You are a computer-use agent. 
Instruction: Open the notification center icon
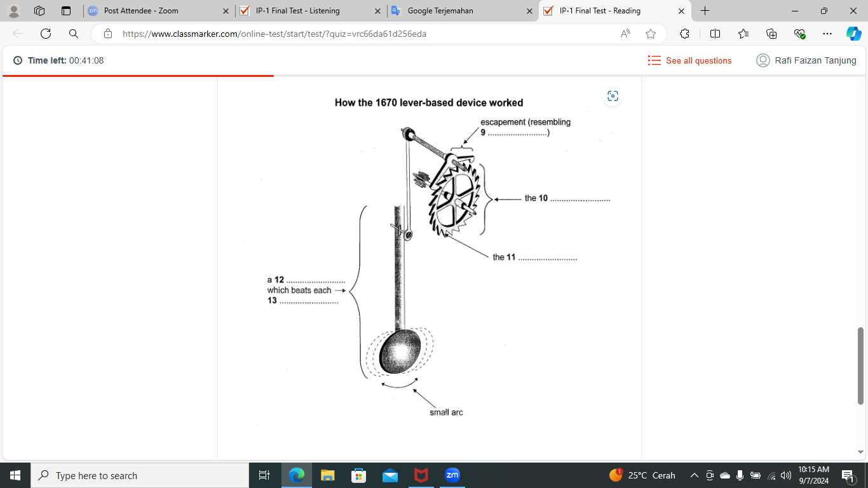tap(848, 475)
